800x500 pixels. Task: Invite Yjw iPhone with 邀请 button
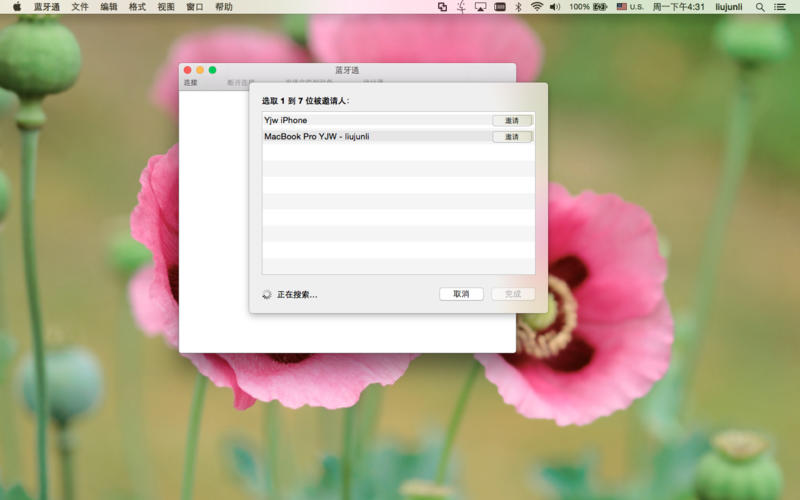click(511, 120)
